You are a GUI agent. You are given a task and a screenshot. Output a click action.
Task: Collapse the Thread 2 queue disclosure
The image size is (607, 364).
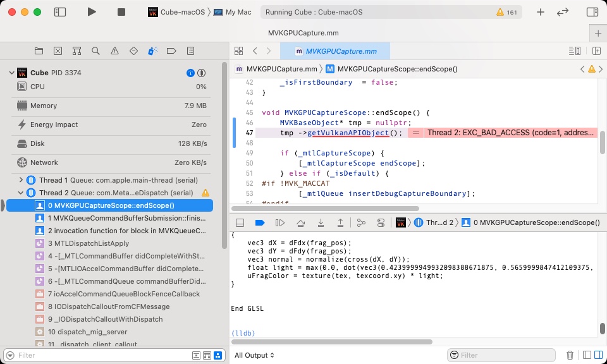[x=20, y=193]
